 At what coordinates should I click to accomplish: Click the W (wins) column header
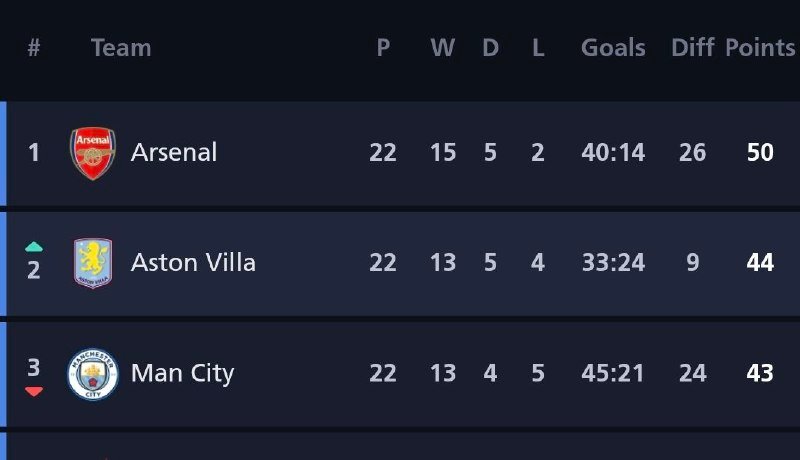442,48
